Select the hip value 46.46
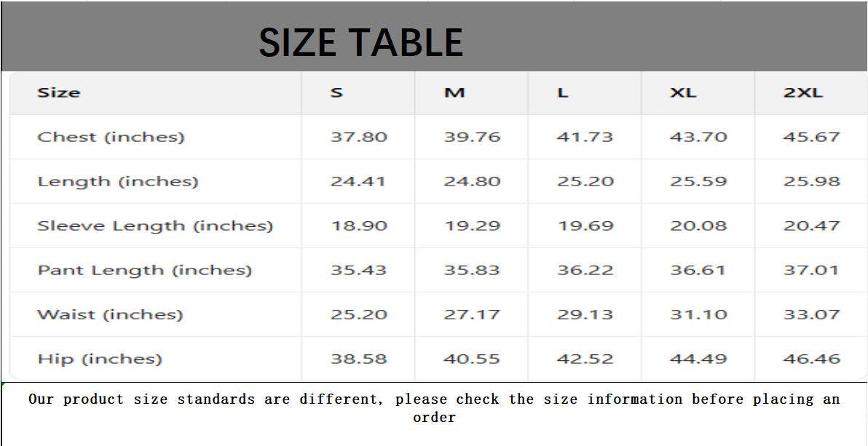Screen dimensions: 868x446 click(811, 359)
